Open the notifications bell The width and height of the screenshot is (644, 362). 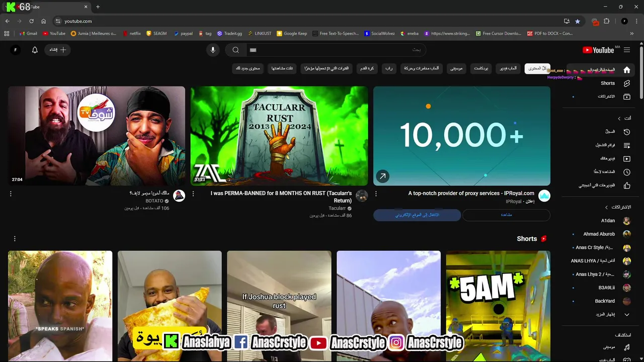[x=35, y=50]
